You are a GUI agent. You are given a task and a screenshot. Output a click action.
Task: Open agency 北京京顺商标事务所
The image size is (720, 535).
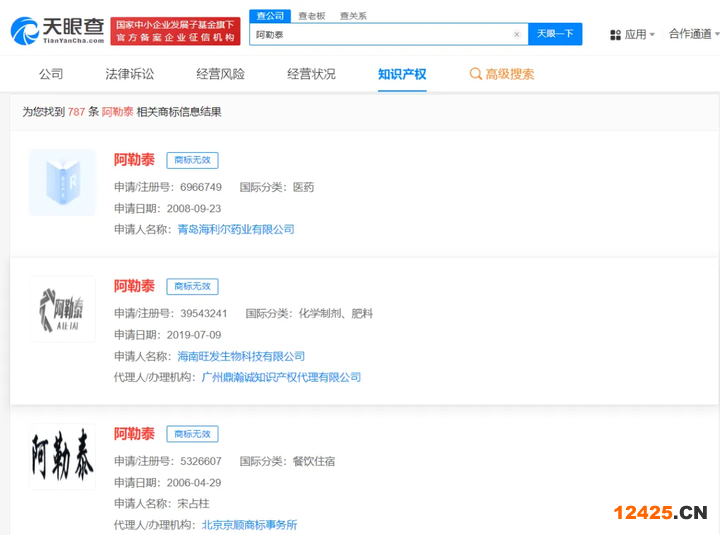[249, 525]
